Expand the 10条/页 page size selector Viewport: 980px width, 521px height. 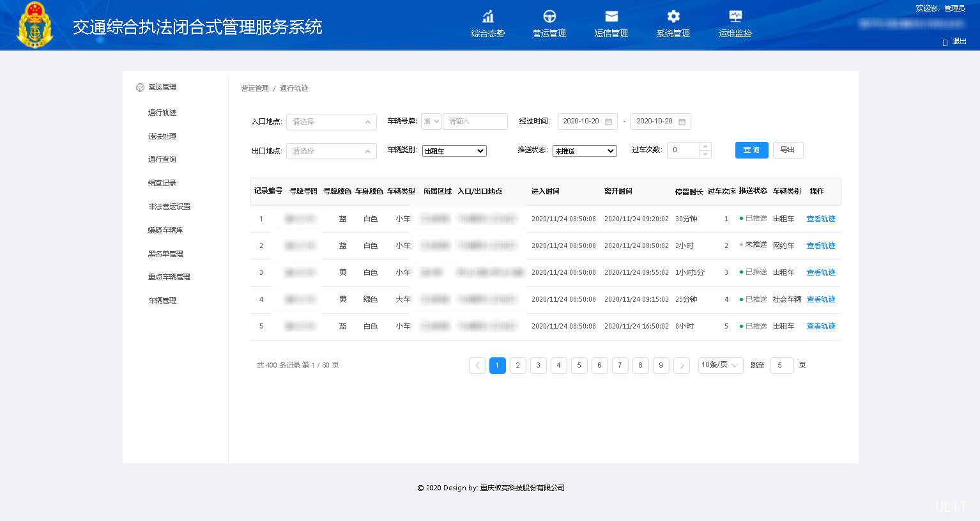tap(720, 365)
